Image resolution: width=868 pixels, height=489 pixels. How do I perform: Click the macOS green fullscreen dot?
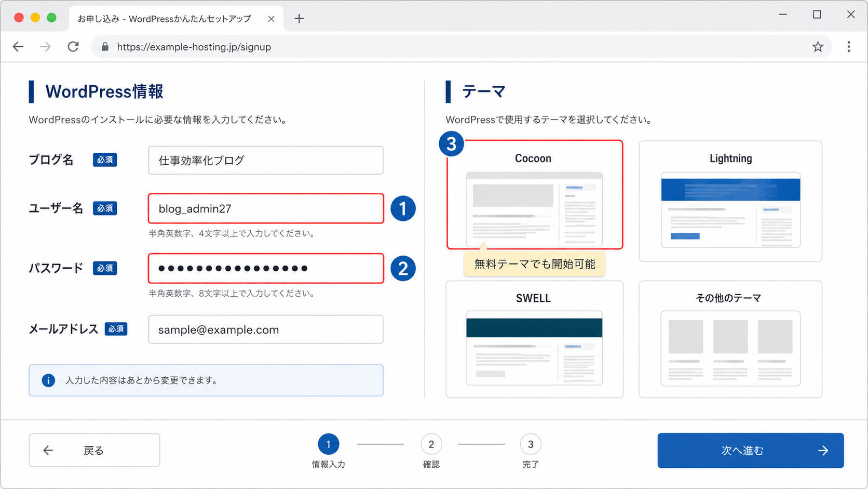coord(51,18)
